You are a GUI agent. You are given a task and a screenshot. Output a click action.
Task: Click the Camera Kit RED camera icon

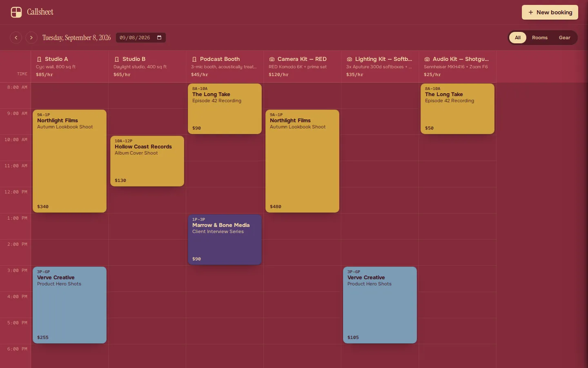[272, 59]
